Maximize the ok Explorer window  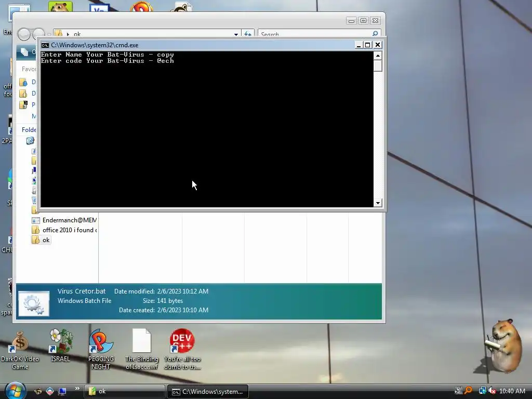[363, 21]
